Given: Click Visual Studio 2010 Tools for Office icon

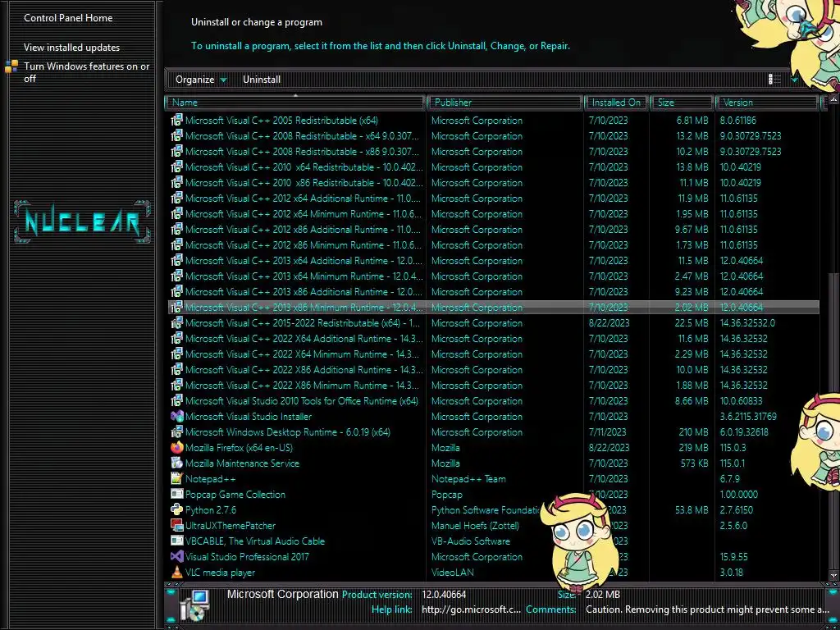Looking at the screenshot, I should [177, 400].
